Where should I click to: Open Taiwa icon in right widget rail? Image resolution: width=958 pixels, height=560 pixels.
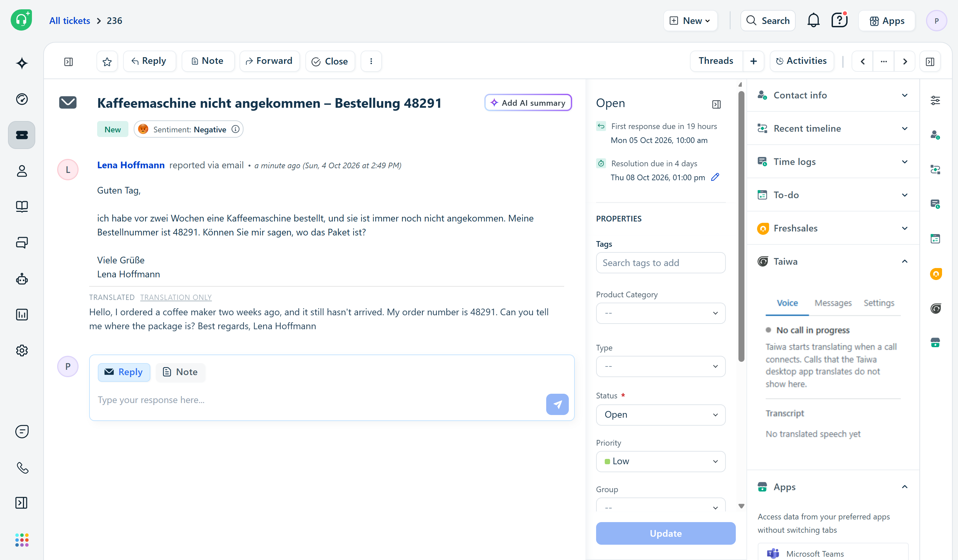(935, 308)
